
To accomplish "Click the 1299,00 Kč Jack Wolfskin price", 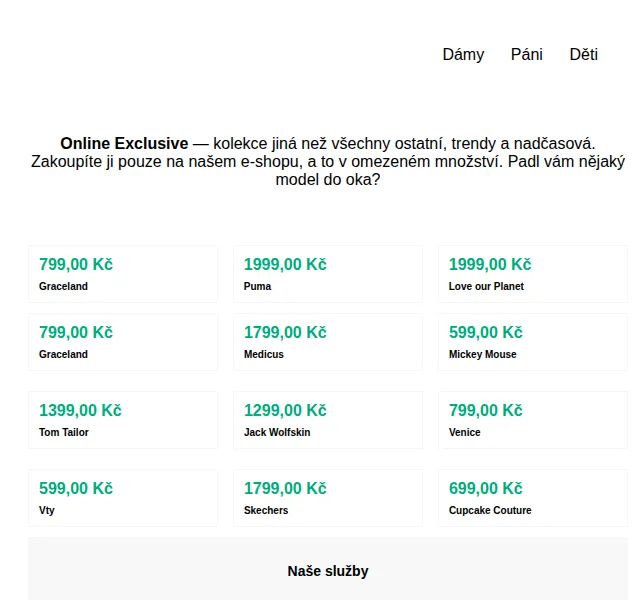I will pos(285,411).
